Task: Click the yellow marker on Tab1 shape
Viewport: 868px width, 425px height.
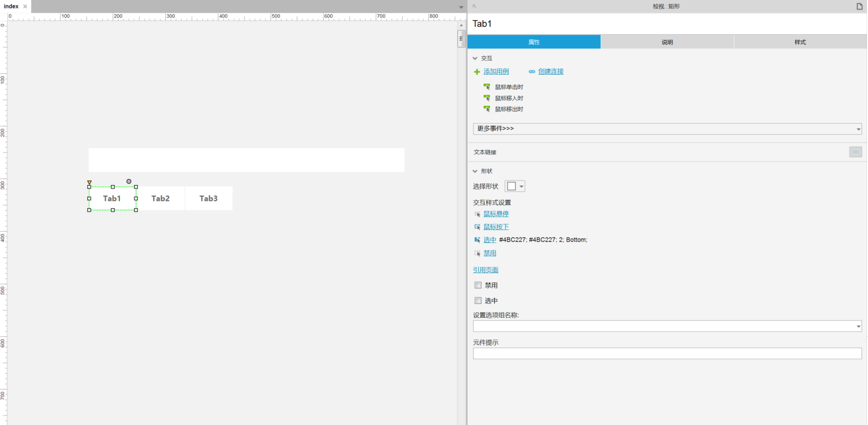Action: tap(89, 183)
